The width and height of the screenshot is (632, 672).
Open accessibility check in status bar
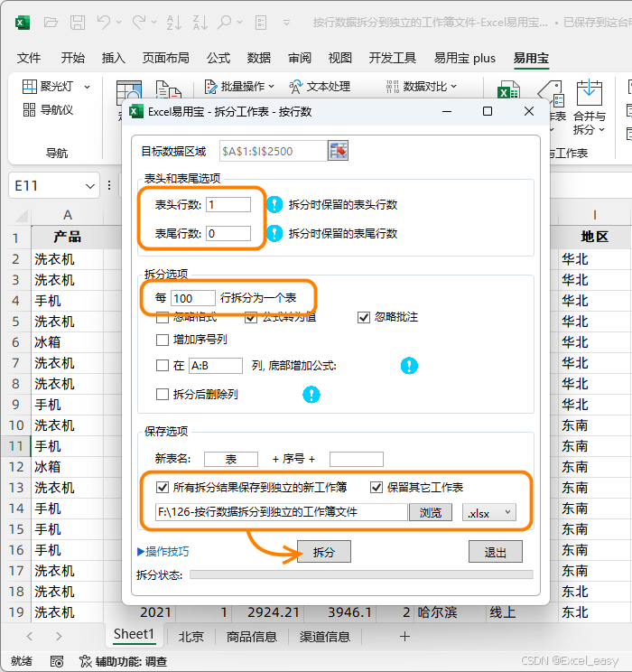click(x=123, y=661)
